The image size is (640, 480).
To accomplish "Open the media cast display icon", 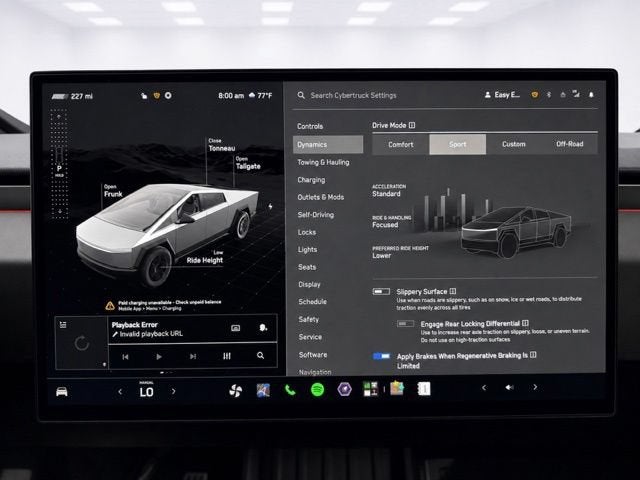I will 236,328.
